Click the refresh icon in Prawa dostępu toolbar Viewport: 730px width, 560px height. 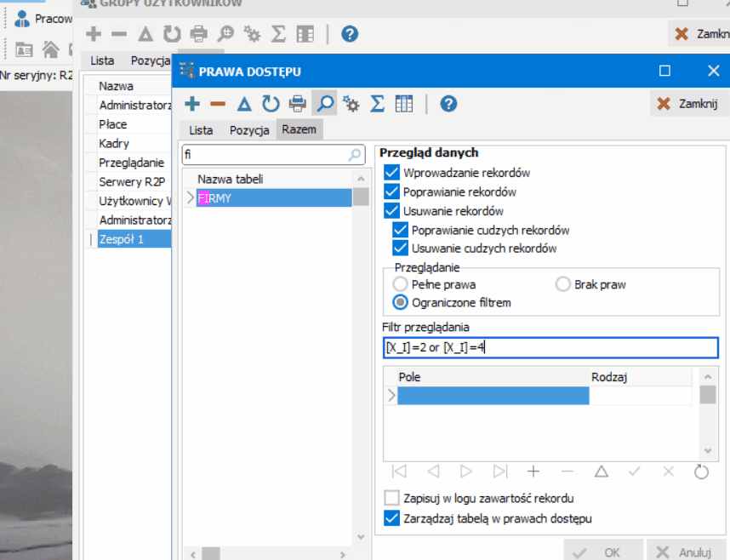point(271,104)
